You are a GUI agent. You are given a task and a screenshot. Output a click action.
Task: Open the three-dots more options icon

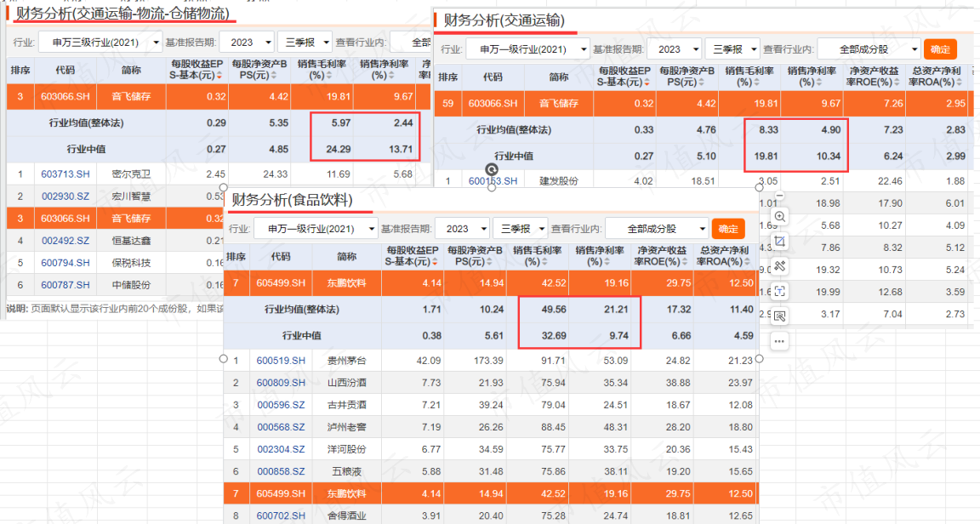click(x=779, y=341)
